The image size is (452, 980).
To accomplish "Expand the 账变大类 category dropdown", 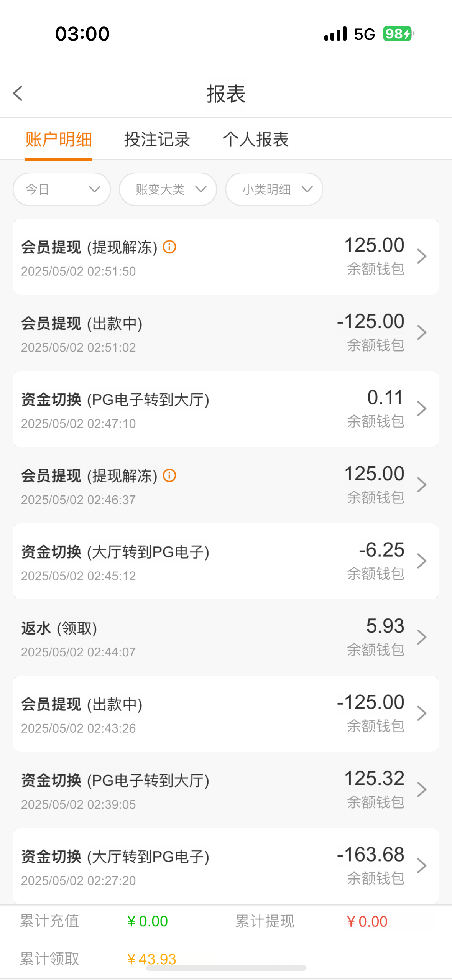I will tap(168, 189).
